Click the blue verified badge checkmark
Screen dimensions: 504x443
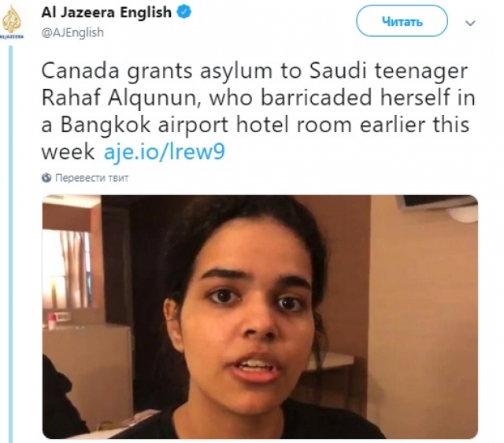click(x=184, y=13)
